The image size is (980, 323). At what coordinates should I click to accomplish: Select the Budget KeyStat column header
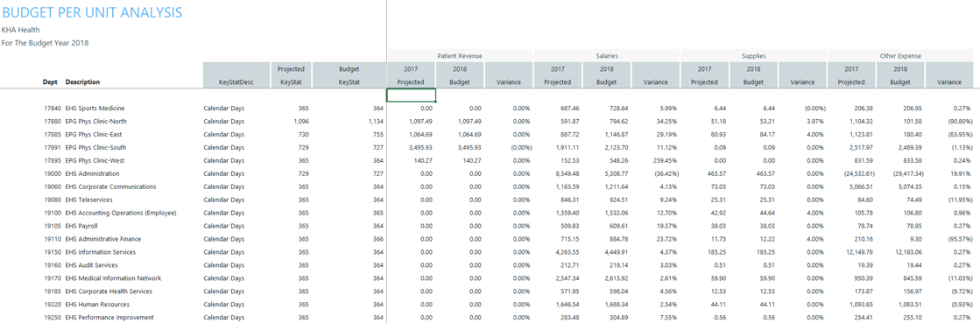[x=349, y=75]
